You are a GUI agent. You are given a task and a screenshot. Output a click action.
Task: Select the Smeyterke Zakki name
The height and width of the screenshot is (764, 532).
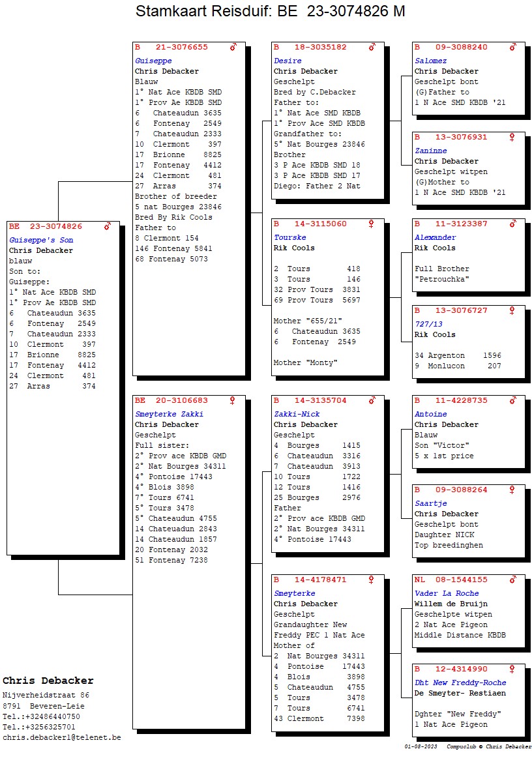pos(169,414)
